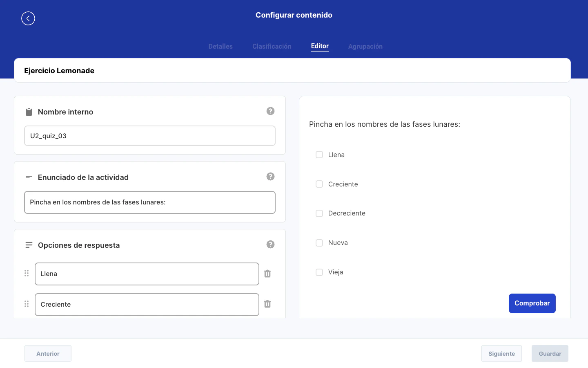Check the Llena checkbox in the preview
This screenshot has height=368, width=588.
[319, 155]
